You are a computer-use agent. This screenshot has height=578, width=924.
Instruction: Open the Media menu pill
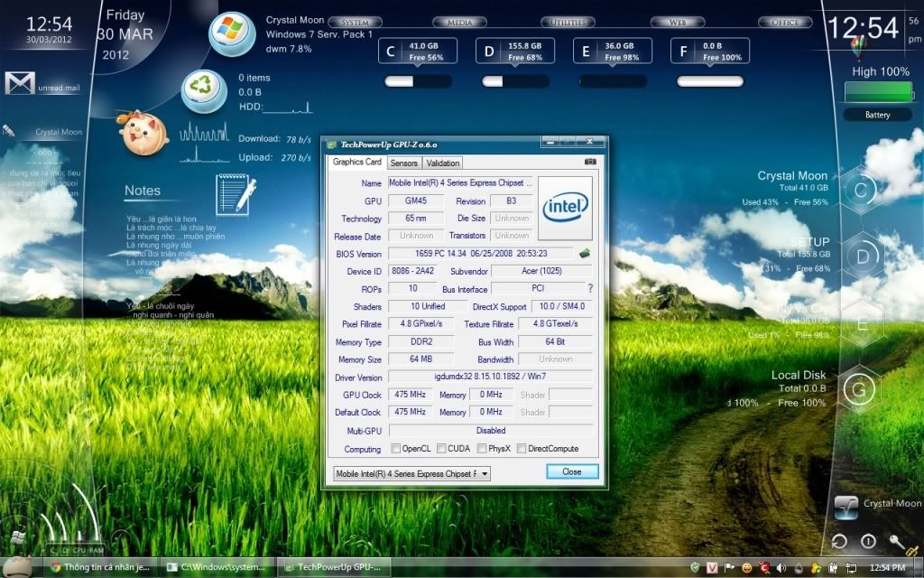[459, 23]
